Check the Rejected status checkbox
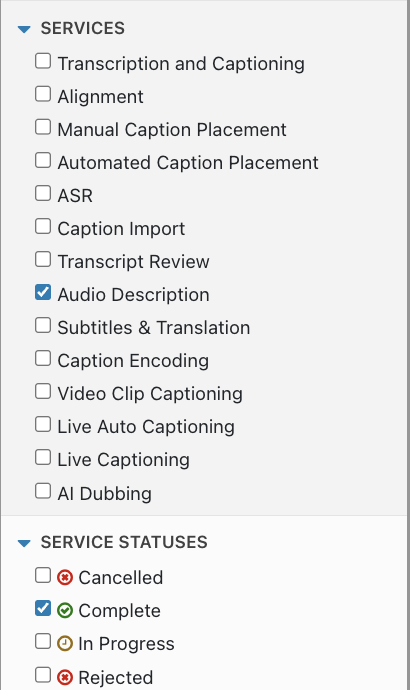 [x=43, y=674]
